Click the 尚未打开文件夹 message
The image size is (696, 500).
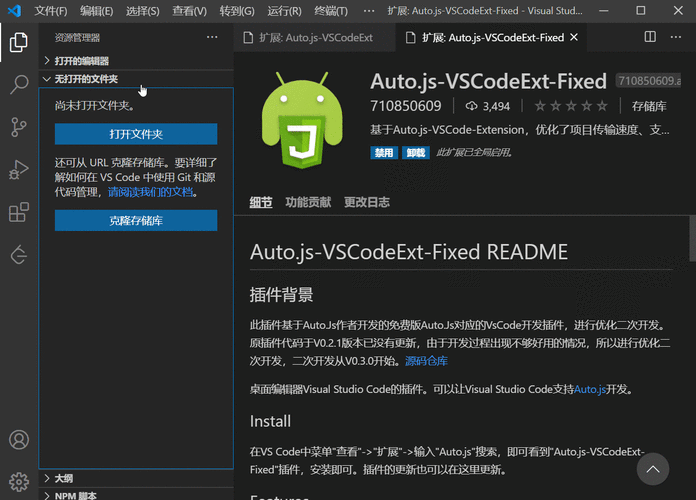95,106
